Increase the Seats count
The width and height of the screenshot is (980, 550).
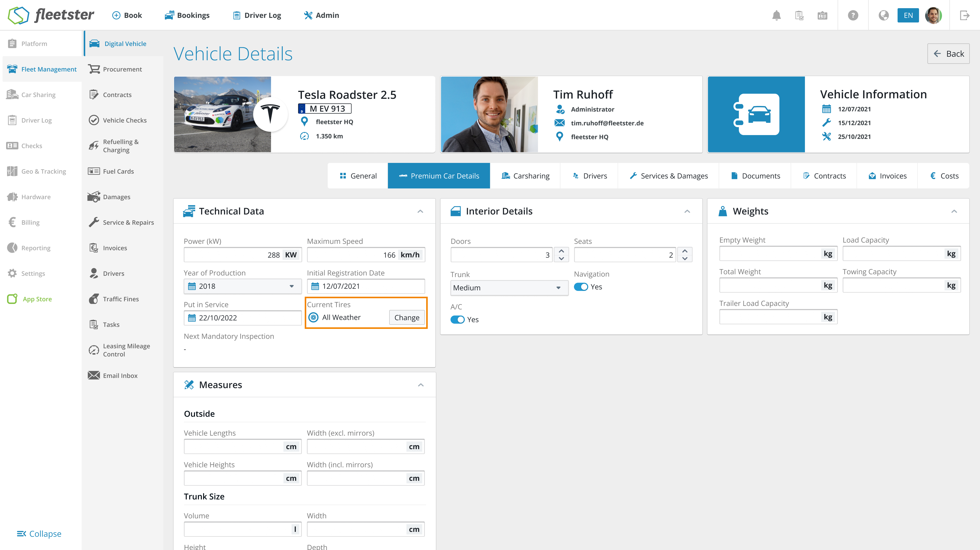click(685, 251)
